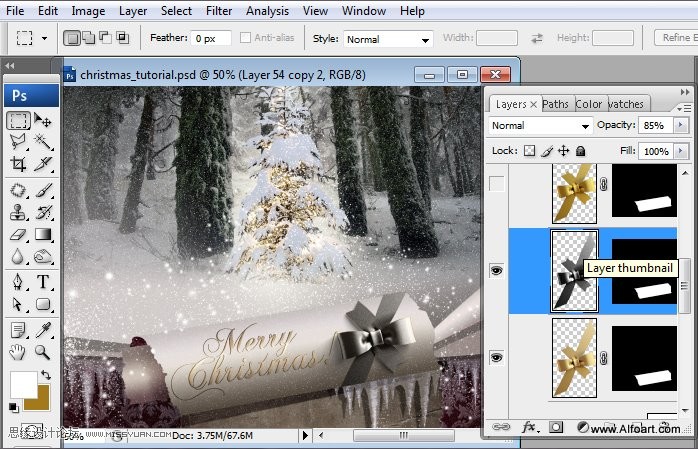The width and height of the screenshot is (698, 449).
Task: Select the Zoom tool
Action: 43,352
